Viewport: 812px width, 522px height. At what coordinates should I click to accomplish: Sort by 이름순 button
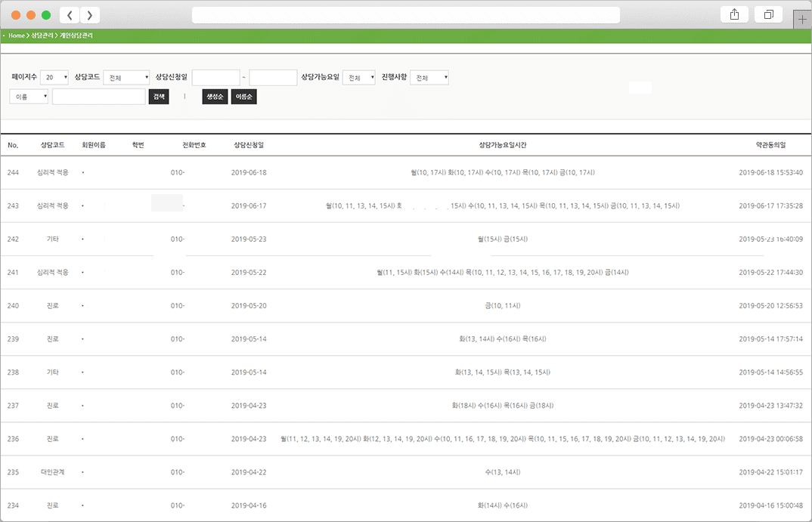point(244,97)
